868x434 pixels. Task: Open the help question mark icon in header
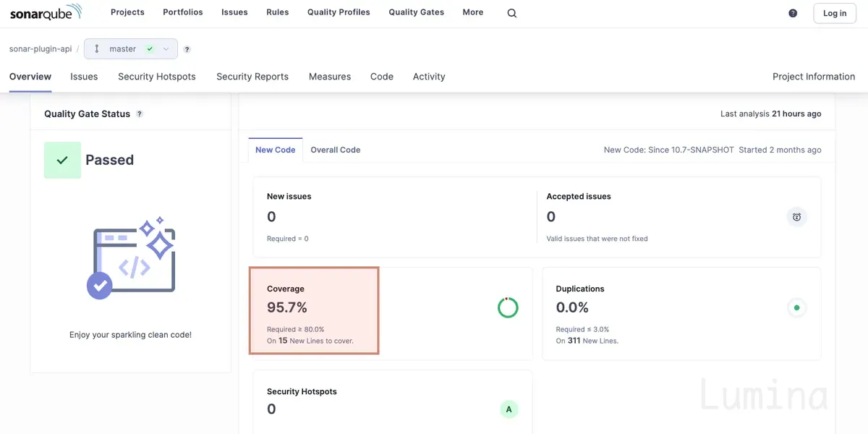click(793, 13)
